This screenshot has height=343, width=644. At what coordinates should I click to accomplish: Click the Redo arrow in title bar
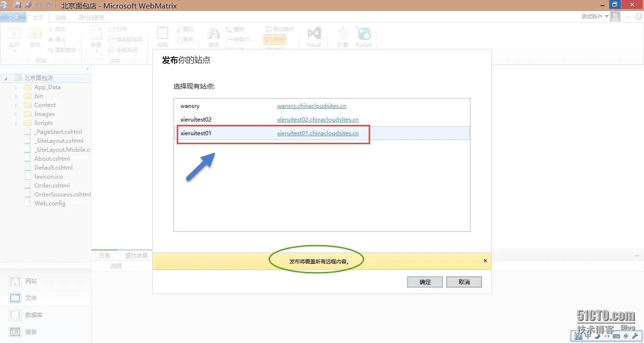[49, 5]
